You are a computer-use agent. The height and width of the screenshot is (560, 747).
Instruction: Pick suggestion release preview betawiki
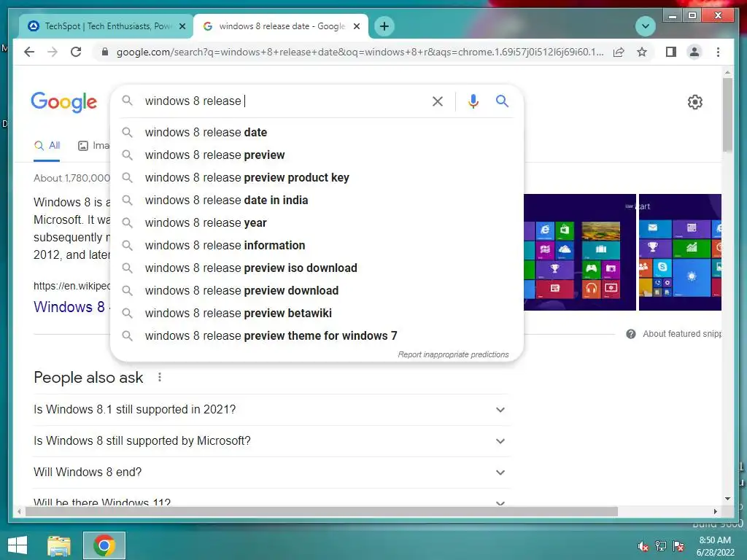point(317,314)
